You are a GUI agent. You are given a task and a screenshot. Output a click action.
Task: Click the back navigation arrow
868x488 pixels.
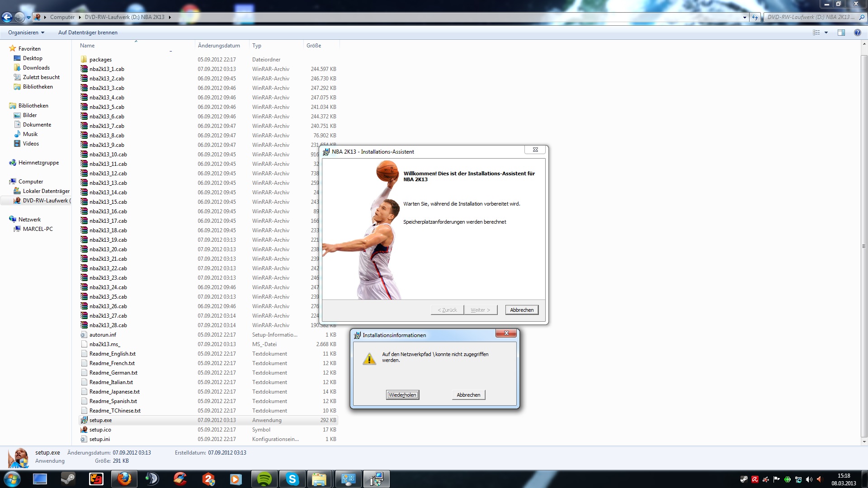coord(7,17)
